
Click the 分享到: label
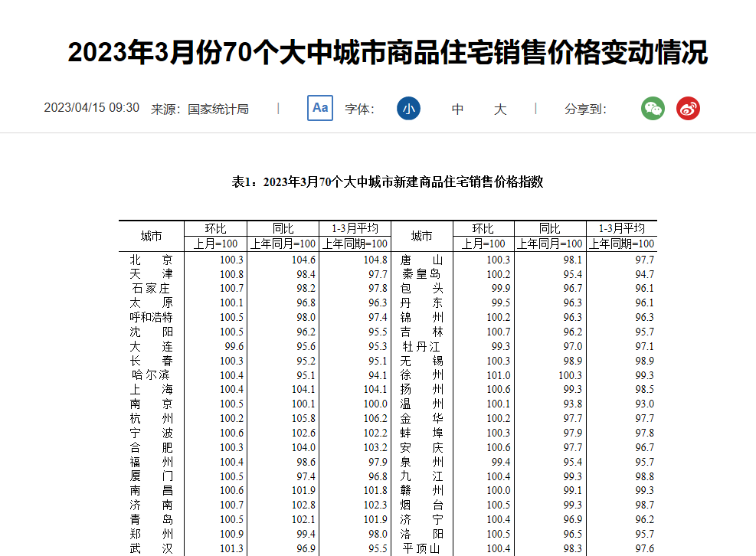[x=585, y=109]
